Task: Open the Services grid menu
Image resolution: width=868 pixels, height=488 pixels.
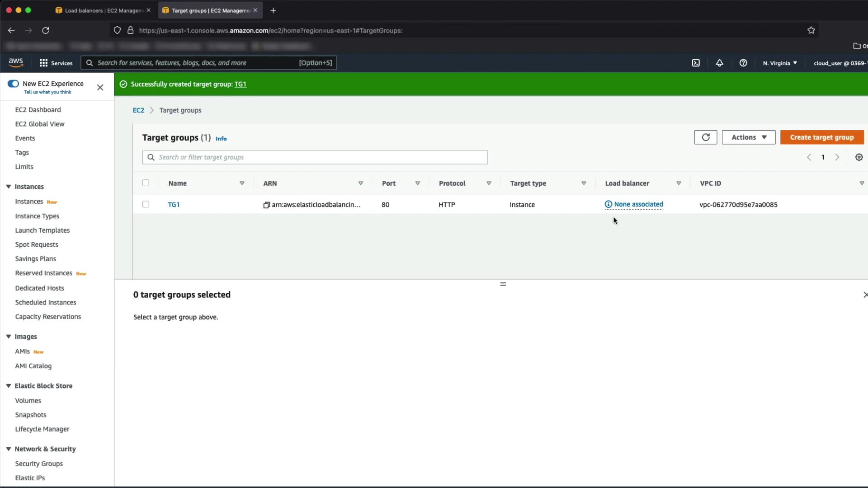Action: coord(56,63)
